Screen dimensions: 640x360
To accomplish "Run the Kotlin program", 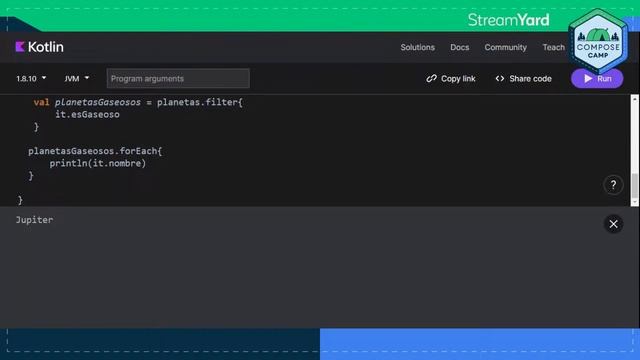I will pos(597,78).
